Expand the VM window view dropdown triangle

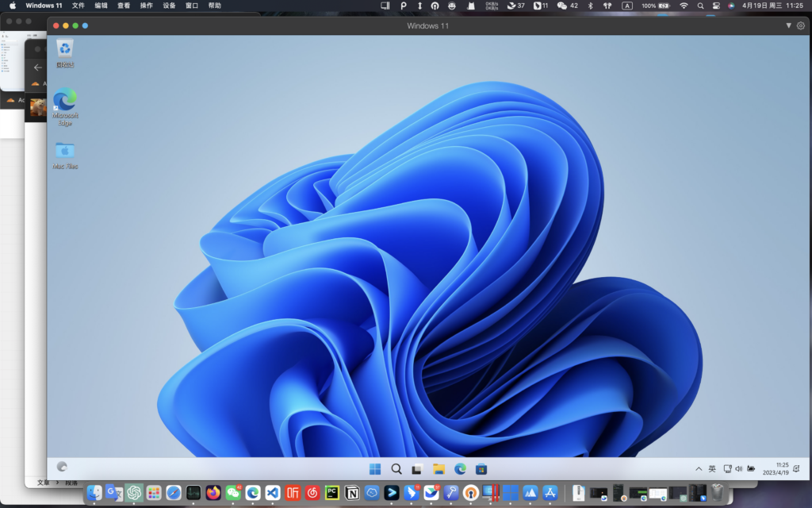[x=788, y=25]
